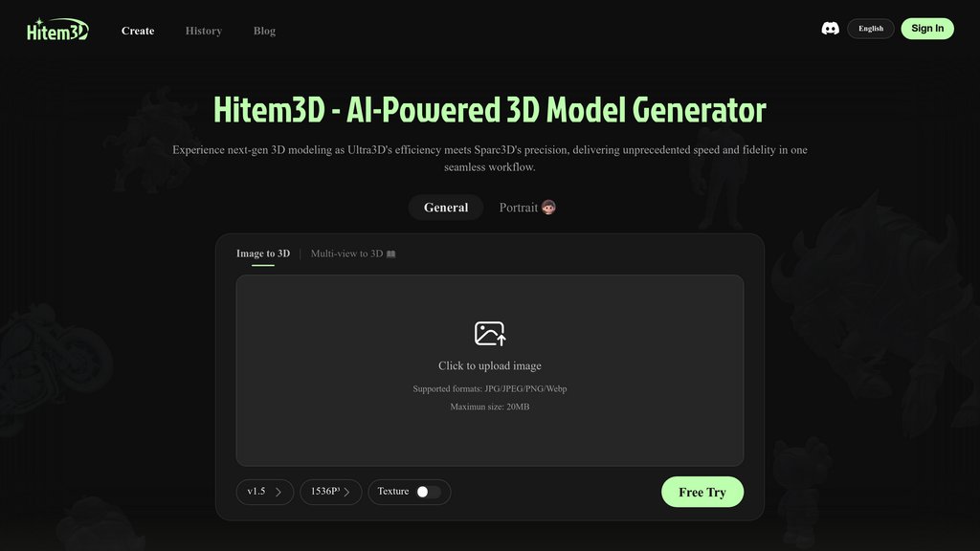Open the English language selector
Viewport: 980px width, 551px height.
871,29
